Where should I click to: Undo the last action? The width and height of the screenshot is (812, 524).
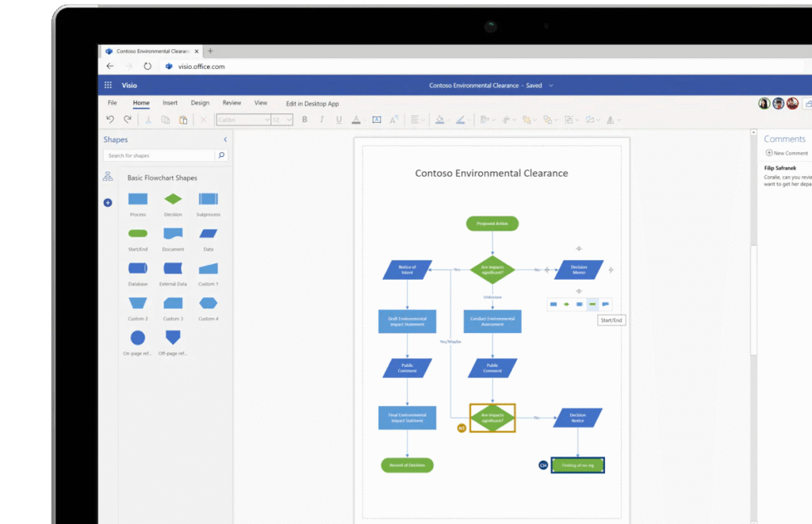point(109,120)
